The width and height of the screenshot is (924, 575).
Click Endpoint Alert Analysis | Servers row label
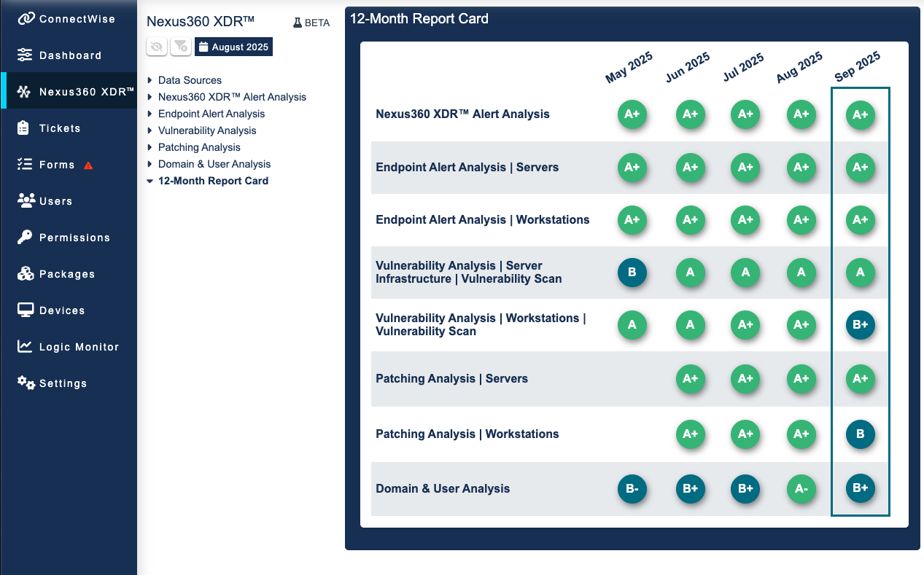pyautogui.click(x=467, y=167)
